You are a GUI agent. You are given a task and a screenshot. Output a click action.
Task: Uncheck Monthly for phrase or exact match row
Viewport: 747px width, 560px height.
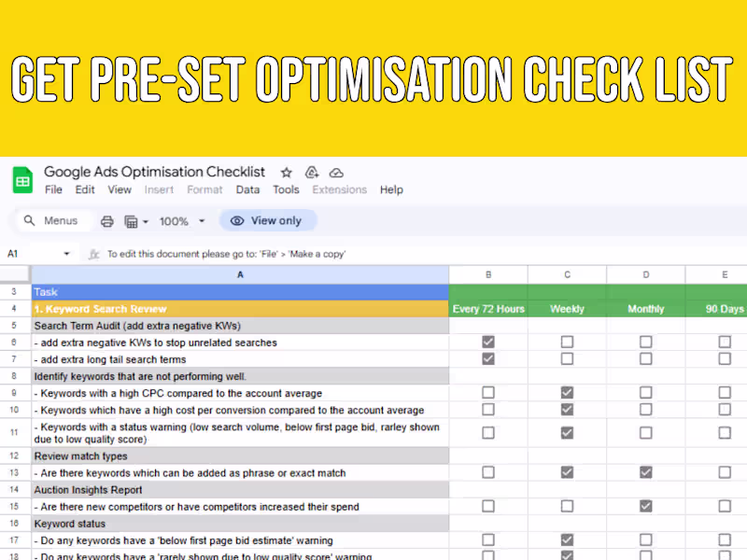(x=646, y=472)
